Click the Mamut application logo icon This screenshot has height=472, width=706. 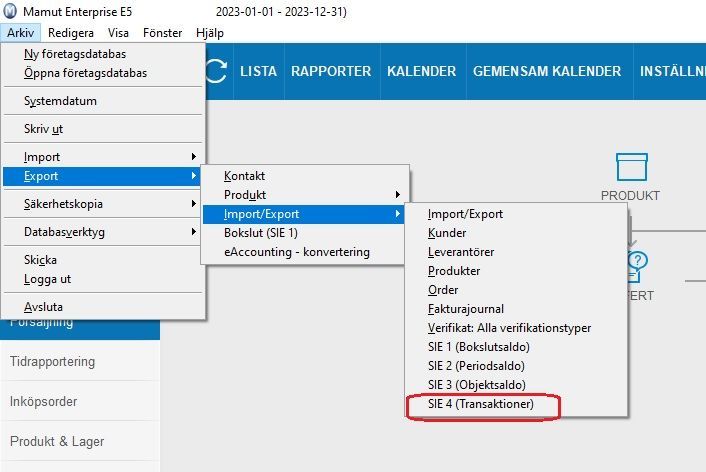[x=10, y=11]
